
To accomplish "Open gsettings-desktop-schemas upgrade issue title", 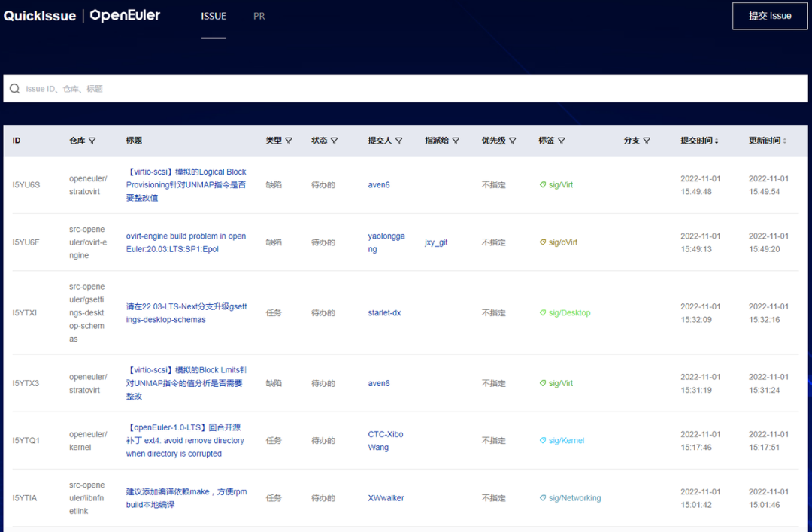I will (186, 313).
